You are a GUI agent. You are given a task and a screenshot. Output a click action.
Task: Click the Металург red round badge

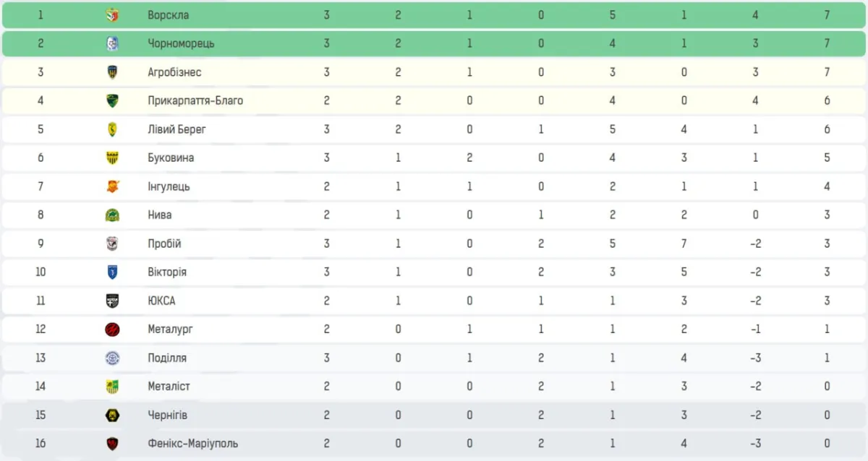tap(112, 329)
